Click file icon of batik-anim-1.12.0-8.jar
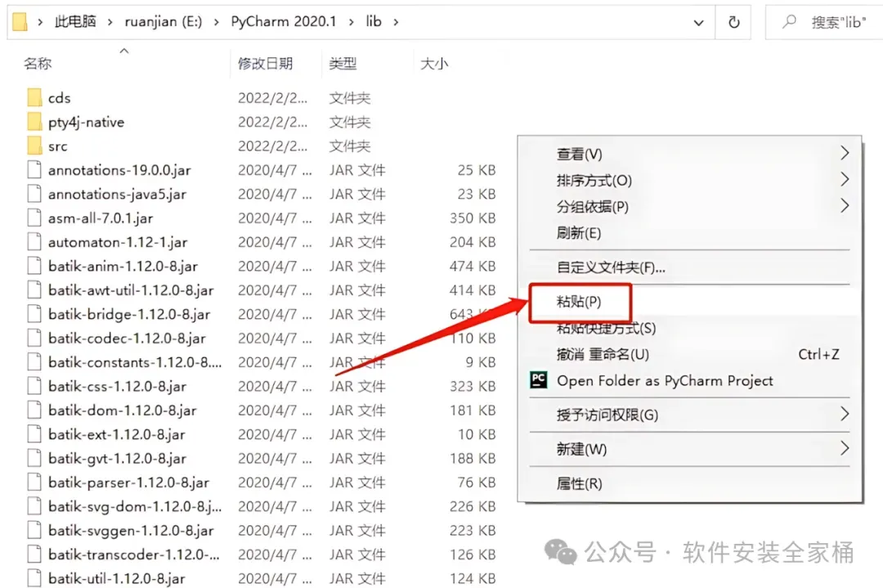 coord(34,266)
